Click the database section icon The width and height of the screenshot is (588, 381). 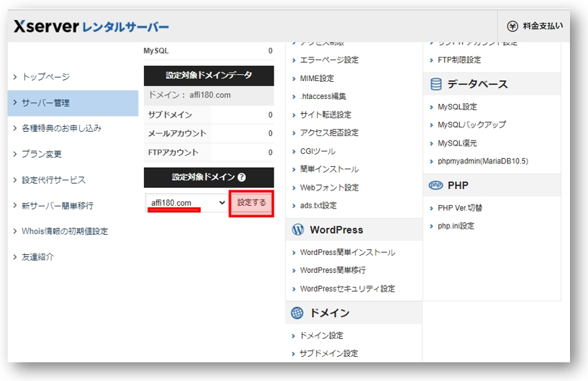(436, 84)
